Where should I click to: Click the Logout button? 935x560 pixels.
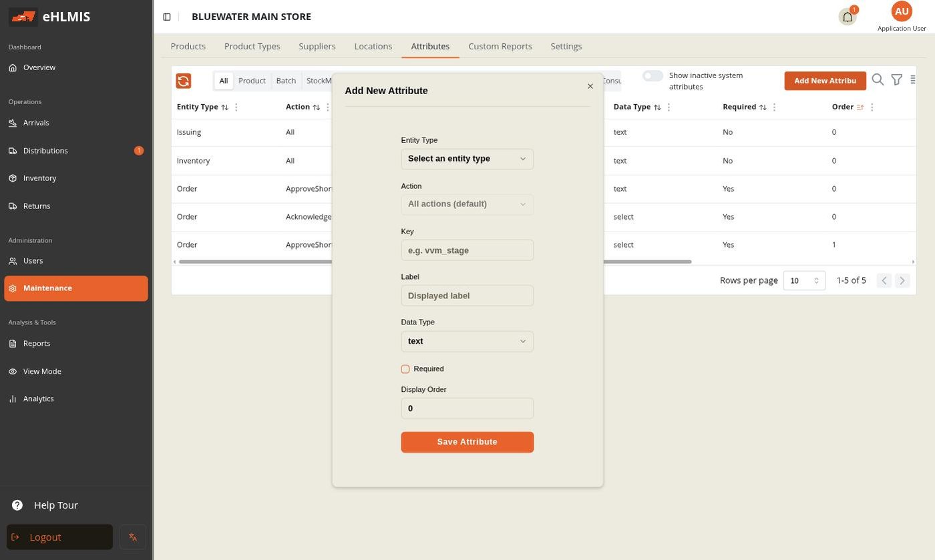pyautogui.click(x=60, y=537)
